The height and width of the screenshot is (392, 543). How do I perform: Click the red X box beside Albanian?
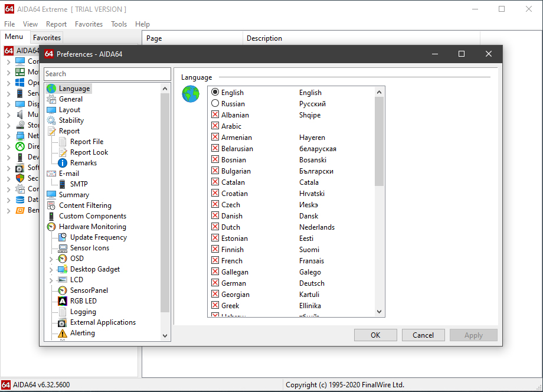215,115
